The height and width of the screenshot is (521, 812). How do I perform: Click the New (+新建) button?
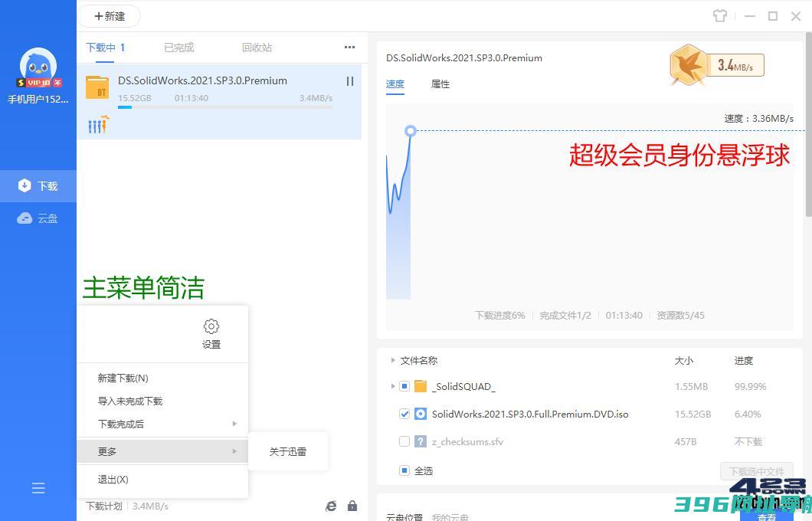tap(110, 16)
